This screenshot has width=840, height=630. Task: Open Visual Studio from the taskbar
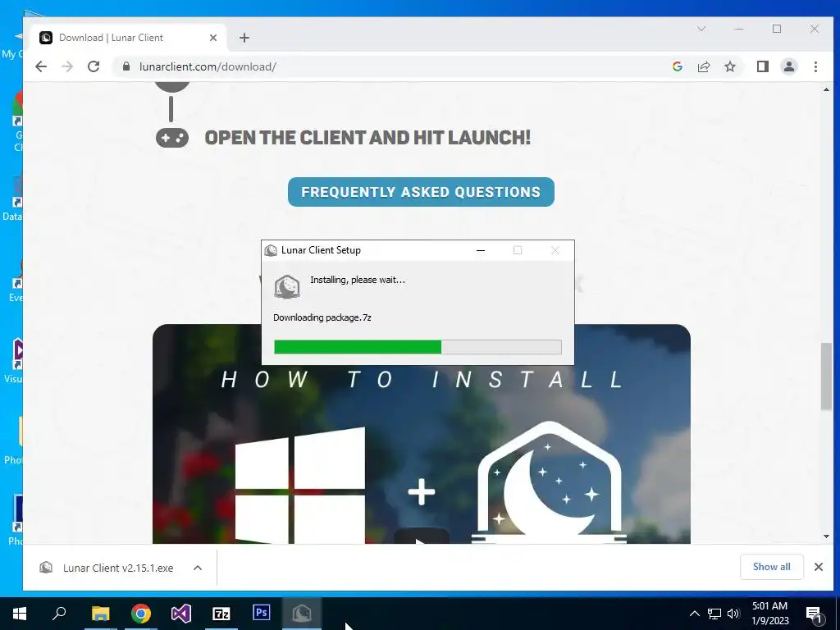click(181, 614)
